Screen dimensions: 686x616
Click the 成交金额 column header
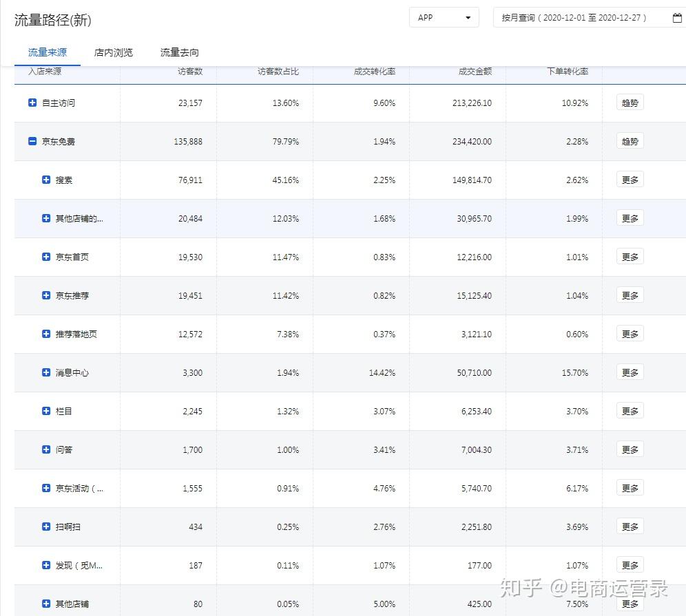pyautogui.click(x=475, y=72)
